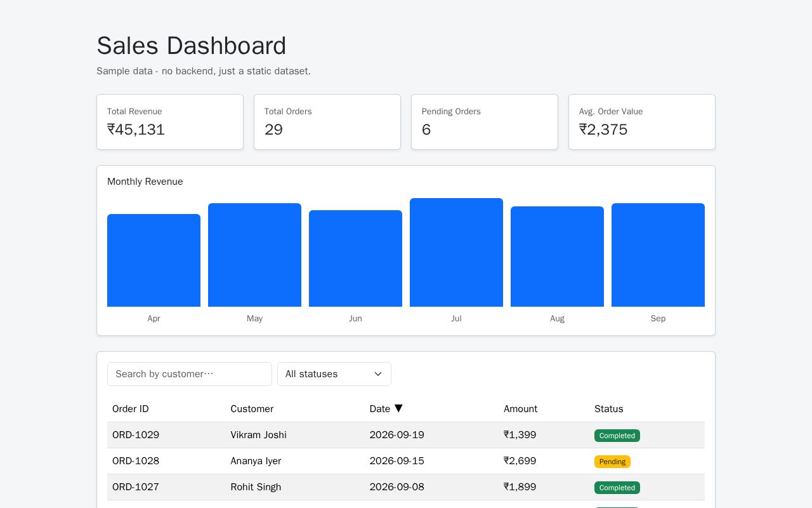Click the May revenue bar
This screenshot has width=812, height=508.
coord(254,255)
